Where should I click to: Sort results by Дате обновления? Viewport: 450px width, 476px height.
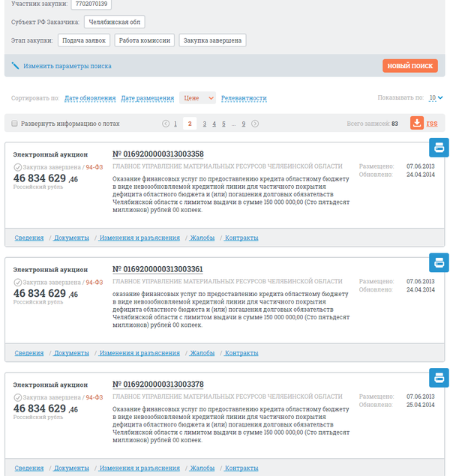(x=90, y=98)
